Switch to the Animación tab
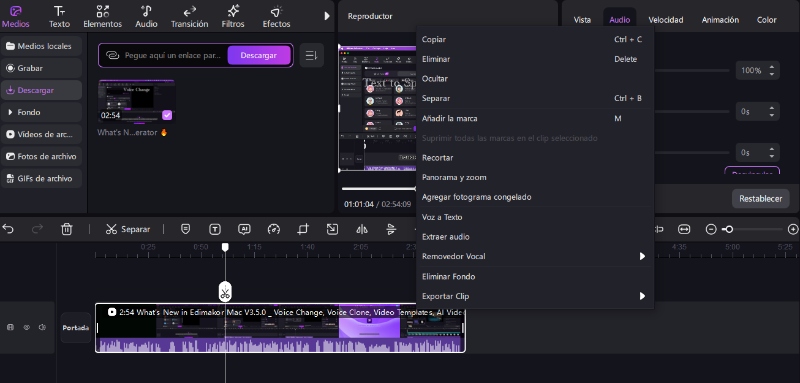Screen dimensions: 800x383 coord(720,20)
